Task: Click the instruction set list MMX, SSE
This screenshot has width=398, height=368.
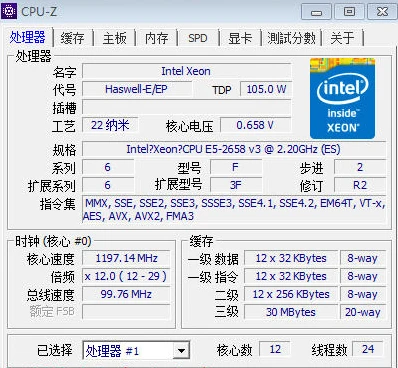Action: click(234, 210)
